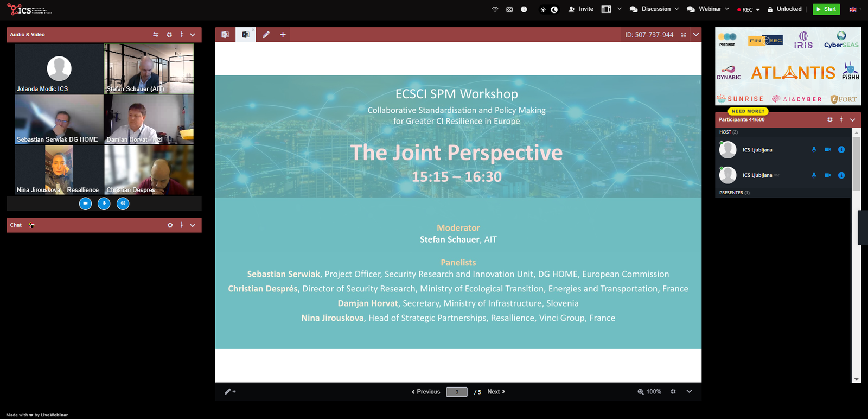Show info for first ICS Ljubljana host
Image resolution: width=868 pixels, height=419 pixels.
click(841, 150)
